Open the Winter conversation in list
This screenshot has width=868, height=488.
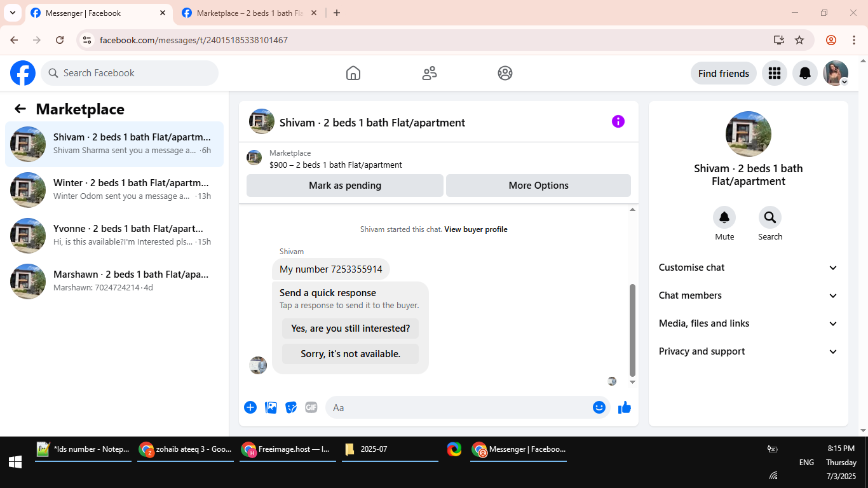(x=114, y=190)
